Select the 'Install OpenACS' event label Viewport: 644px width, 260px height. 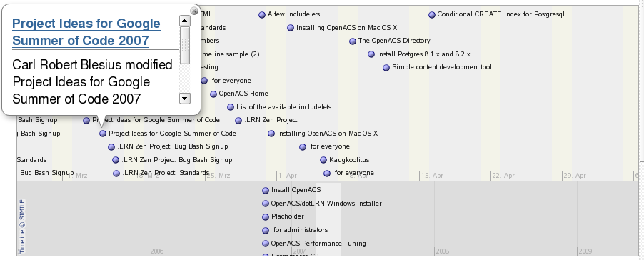click(x=296, y=190)
